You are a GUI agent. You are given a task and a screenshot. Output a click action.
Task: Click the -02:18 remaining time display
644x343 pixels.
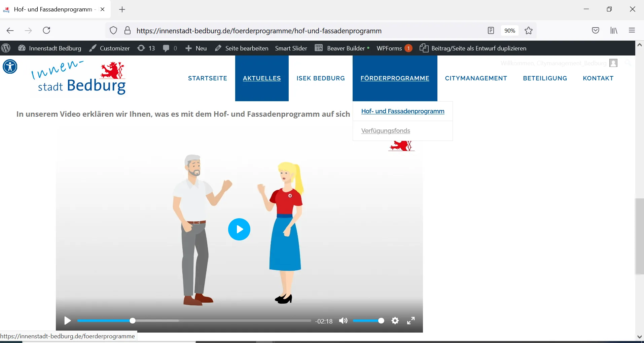tap(324, 321)
